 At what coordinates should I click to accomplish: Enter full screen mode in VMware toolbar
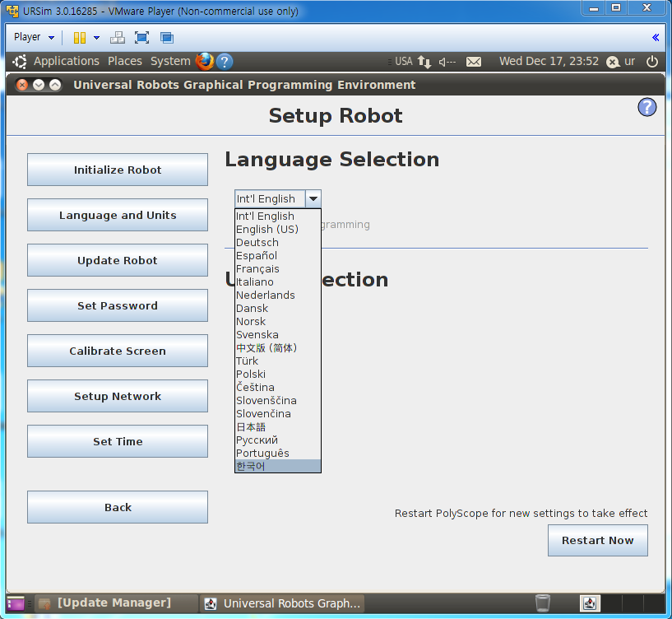click(x=141, y=38)
